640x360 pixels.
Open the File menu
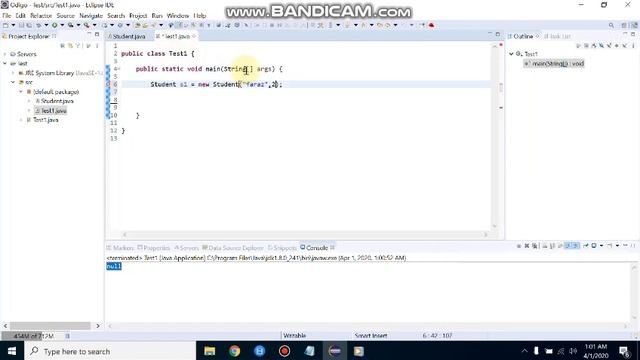[x=7, y=16]
